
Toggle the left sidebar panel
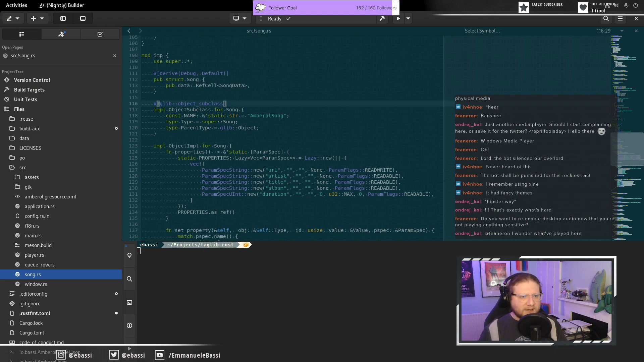click(63, 19)
